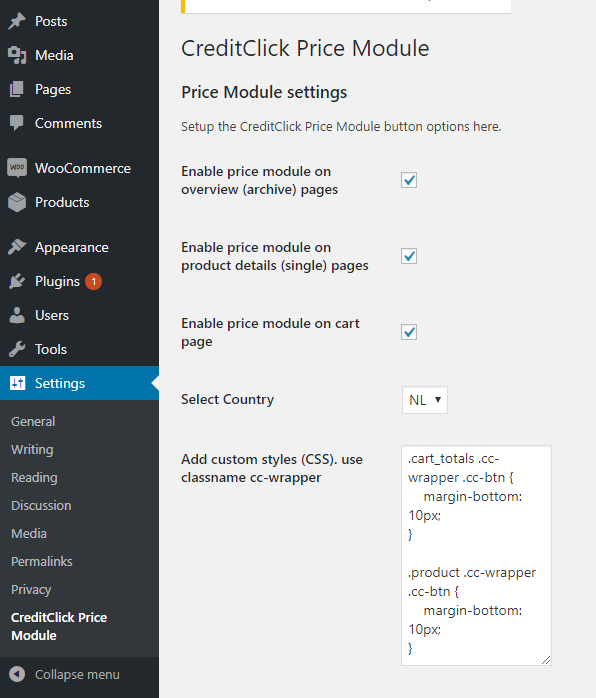Go to General settings submenu
The image size is (596, 698).
33,421
